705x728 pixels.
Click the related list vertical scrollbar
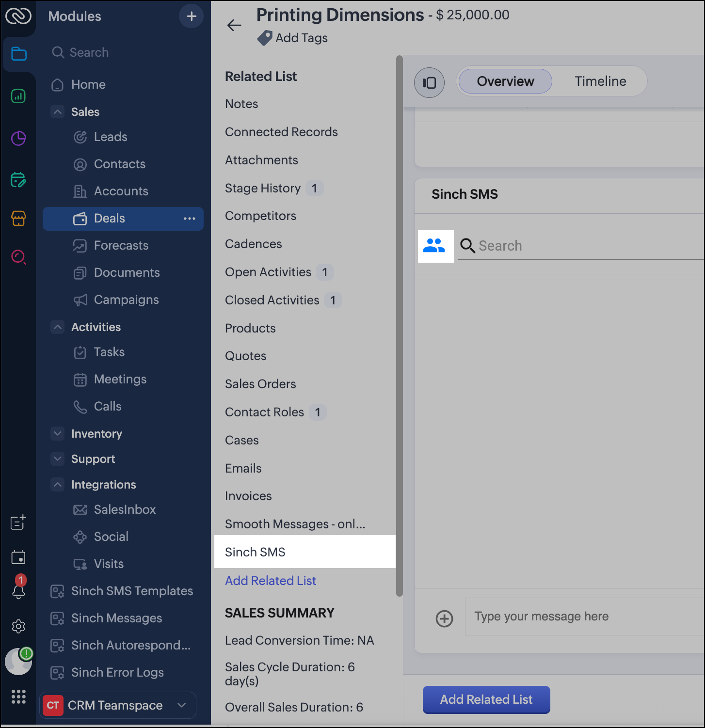[x=400, y=326]
